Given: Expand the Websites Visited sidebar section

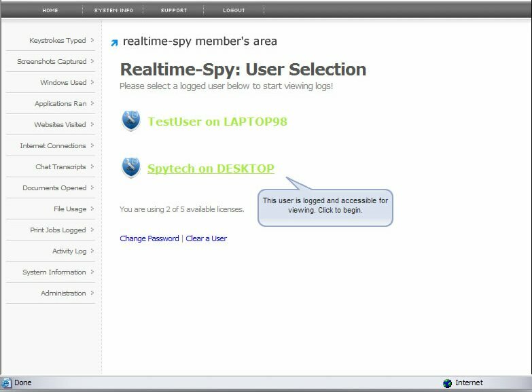Looking at the screenshot, I should coord(60,125).
